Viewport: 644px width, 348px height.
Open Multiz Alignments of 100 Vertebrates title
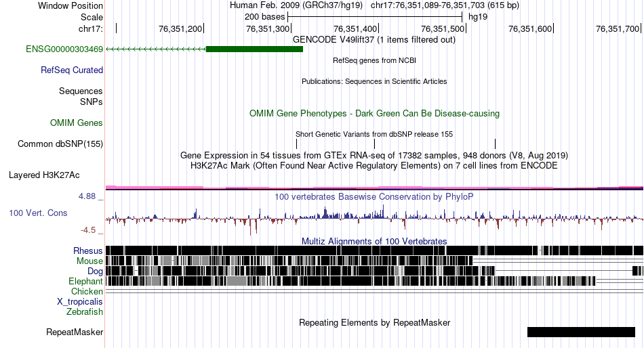[374, 241]
